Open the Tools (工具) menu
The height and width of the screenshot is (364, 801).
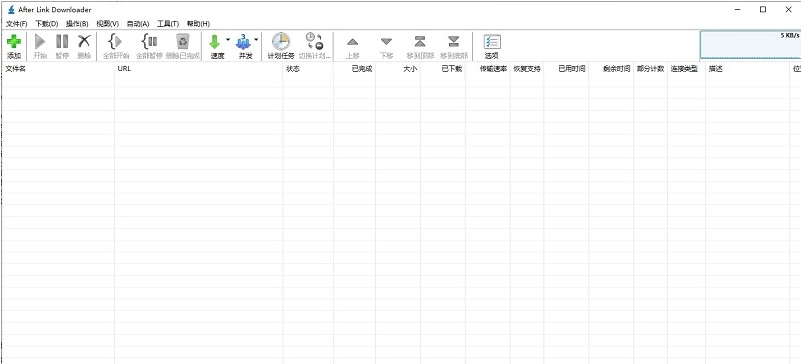pyautogui.click(x=168, y=24)
